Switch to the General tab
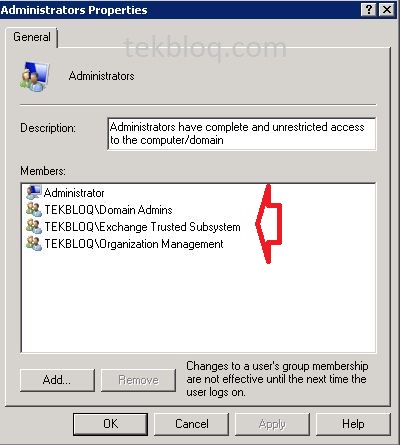401x445 pixels. pos(32,37)
